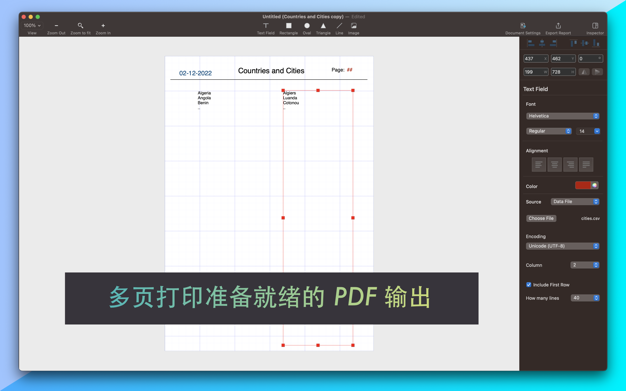Click the align right edges icon
The width and height of the screenshot is (626, 391).
pyautogui.click(x=553, y=43)
